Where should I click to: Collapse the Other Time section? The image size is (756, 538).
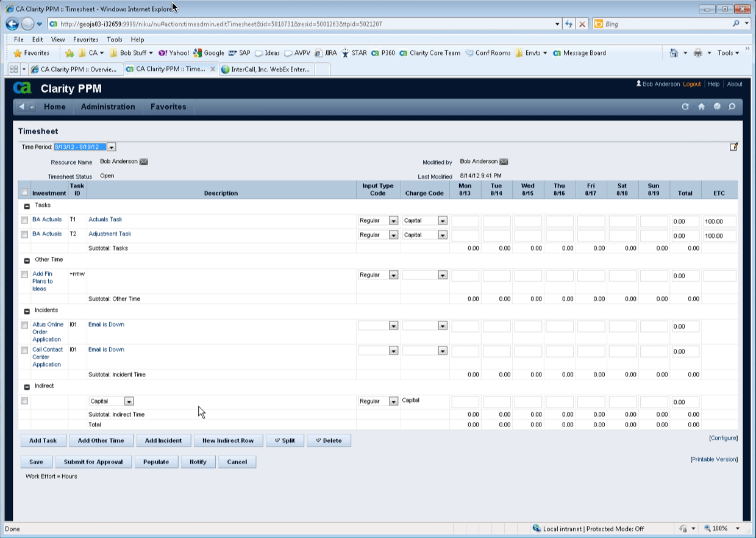pyautogui.click(x=26, y=260)
